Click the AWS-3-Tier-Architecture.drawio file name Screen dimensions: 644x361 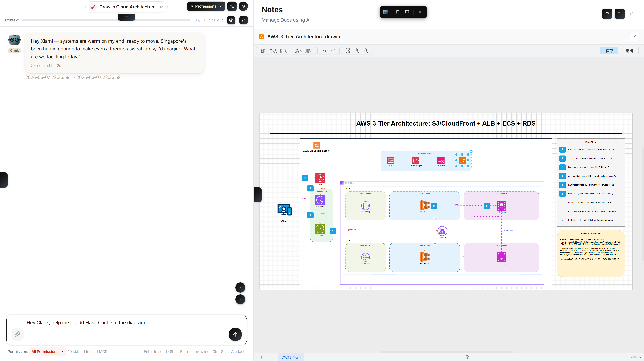[x=304, y=37]
